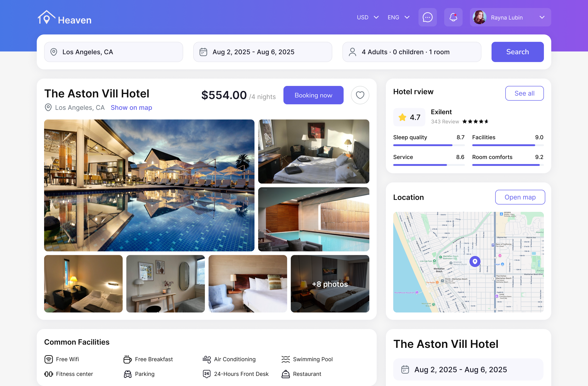The height and width of the screenshot is (386, 588).
Task: Click the Heaven home logo
Action: click(65, 18)
